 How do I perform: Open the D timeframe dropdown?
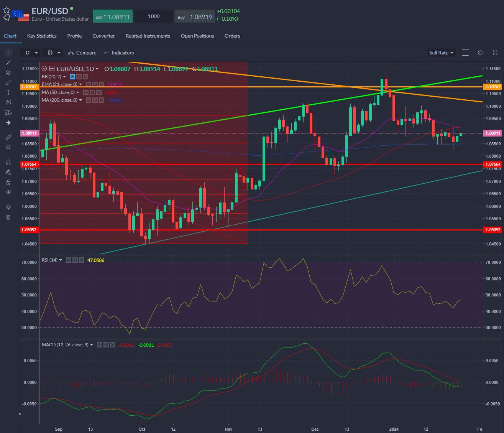[31, 53]
